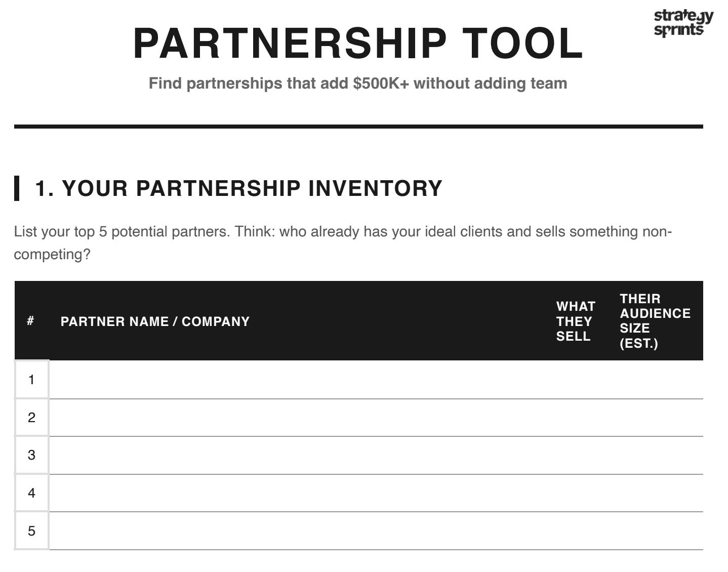The image size is (728, 572).
Task: Click the $500K+ partnerships subtitle text
Action: (x=358, y=84)
